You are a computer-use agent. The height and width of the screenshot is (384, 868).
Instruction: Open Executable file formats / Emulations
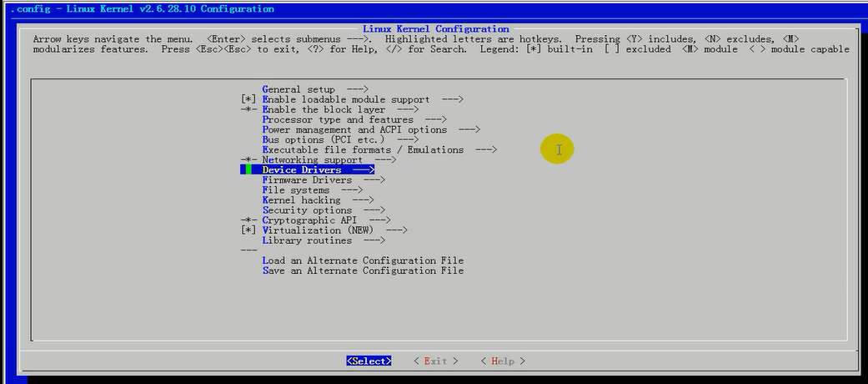[379, 149]
